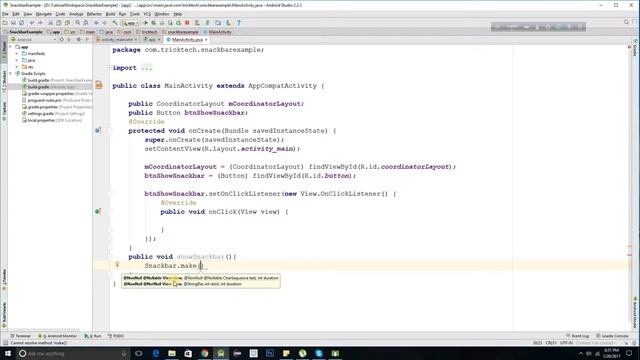Click the Open file toolbar icon
This screenshot has width=640, height=360.
click(5, 23)
